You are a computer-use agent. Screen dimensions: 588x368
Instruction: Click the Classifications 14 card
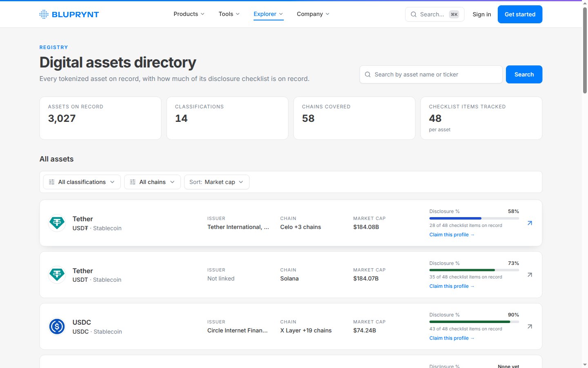pyautogui.click(x=227, y=118)
